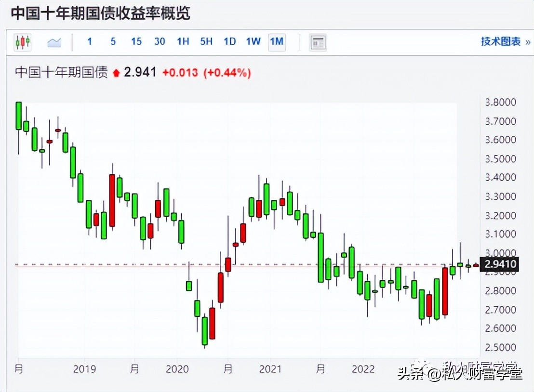Select the 5H timeframe
Viewport: 534px width, 392px height.
pyautogui.click(x=206, y=42)
